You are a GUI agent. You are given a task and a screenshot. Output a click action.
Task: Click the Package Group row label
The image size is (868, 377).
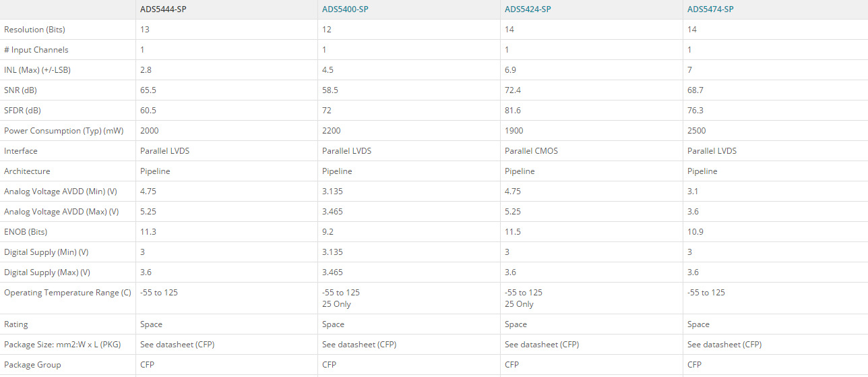coord(32,365)
